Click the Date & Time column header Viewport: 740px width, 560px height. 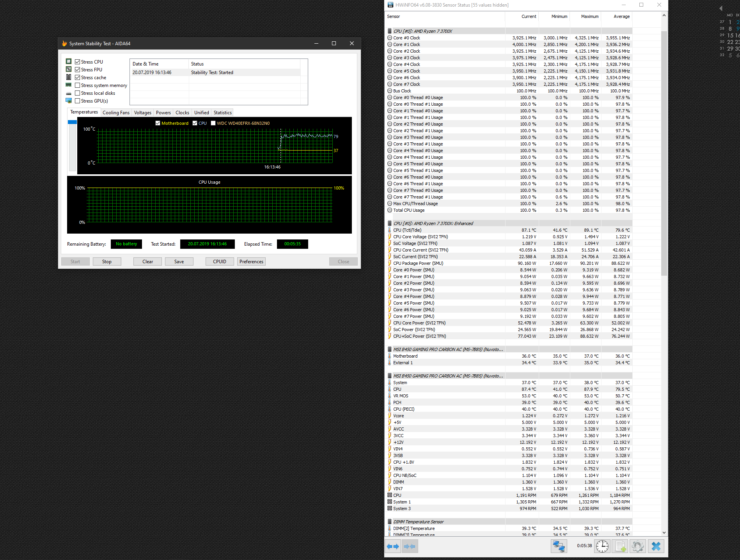[x=159, y=64]
